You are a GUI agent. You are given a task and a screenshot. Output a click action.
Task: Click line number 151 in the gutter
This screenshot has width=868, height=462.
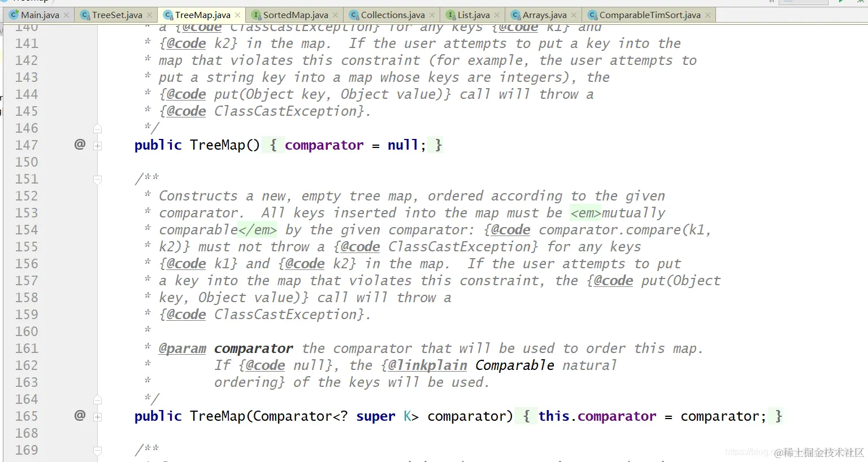click(27, 179)
